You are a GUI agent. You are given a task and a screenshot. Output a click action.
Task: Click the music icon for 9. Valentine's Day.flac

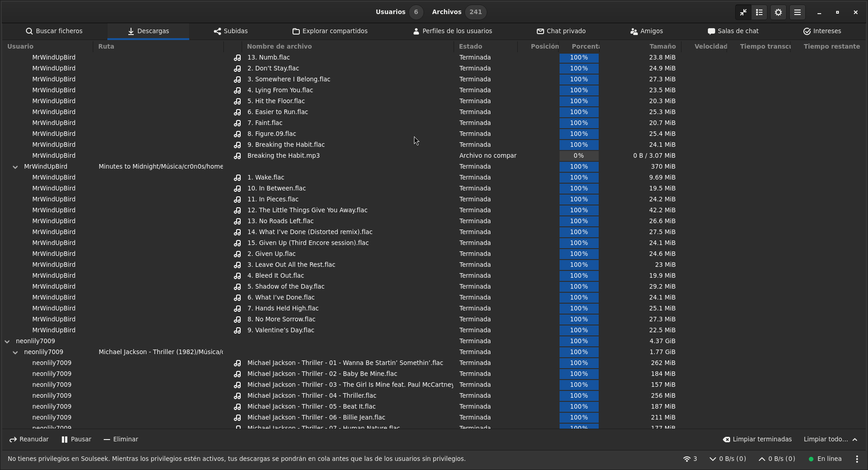pos(237,330)
